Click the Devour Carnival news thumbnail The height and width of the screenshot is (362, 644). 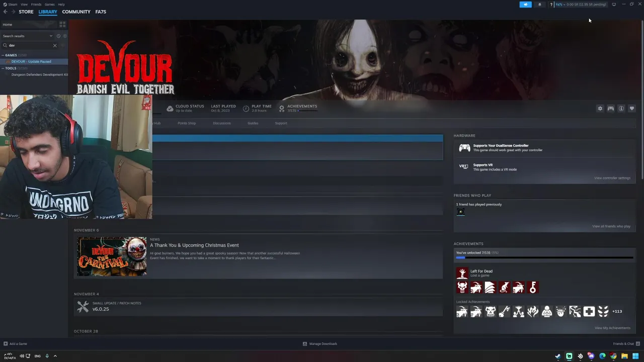112,256
